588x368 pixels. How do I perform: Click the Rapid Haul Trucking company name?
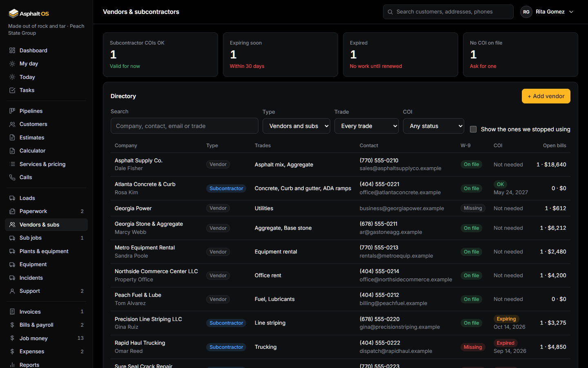(140, 343)
